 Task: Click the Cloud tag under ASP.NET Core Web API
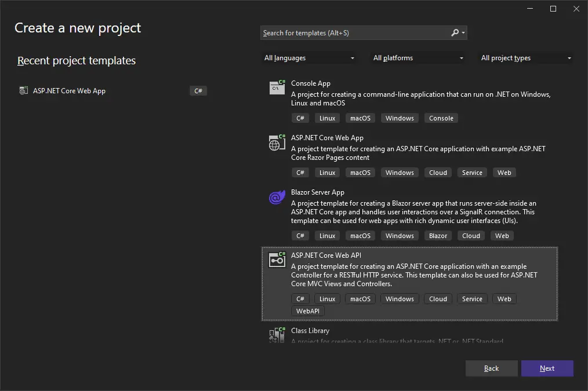(x=438, y=299)
